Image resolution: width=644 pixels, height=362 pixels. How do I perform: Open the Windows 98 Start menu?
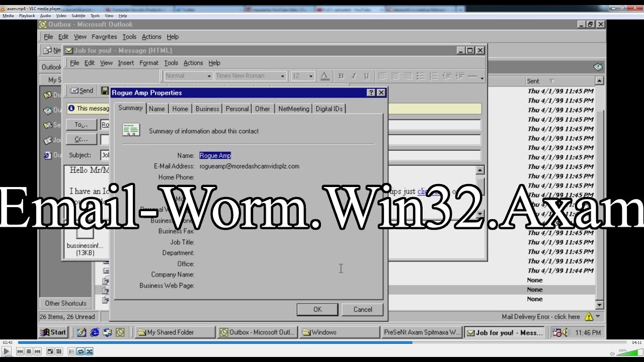[x=53, y=332]
